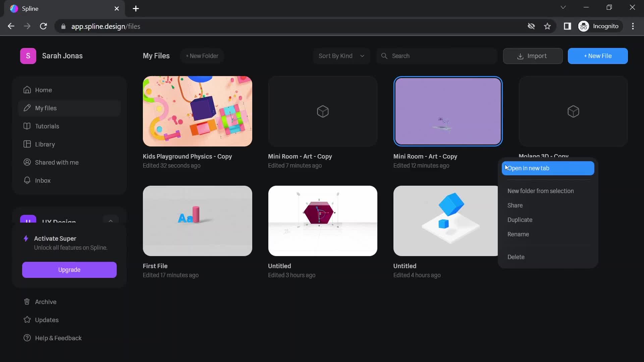
Task: Expand the UX Design folder section
Action: (x=110, y=221)
